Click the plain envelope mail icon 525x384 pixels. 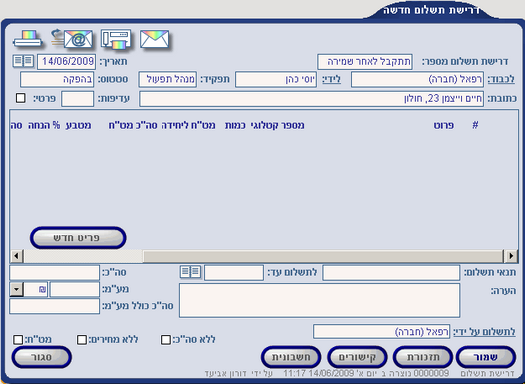pos(154,39)
